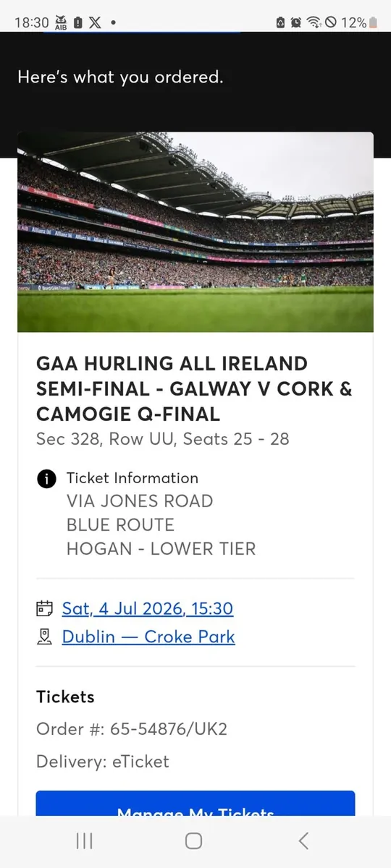This screenshot has width=391, height=868.
Task: Tap the Croke Park stadium image
Action: coord(195,232)
